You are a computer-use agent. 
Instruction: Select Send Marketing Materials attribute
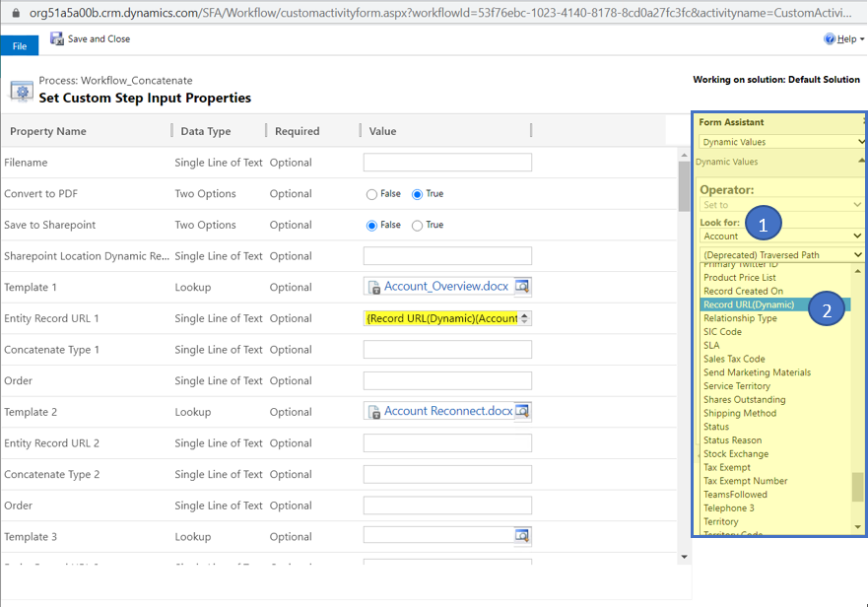coord(757,372)
